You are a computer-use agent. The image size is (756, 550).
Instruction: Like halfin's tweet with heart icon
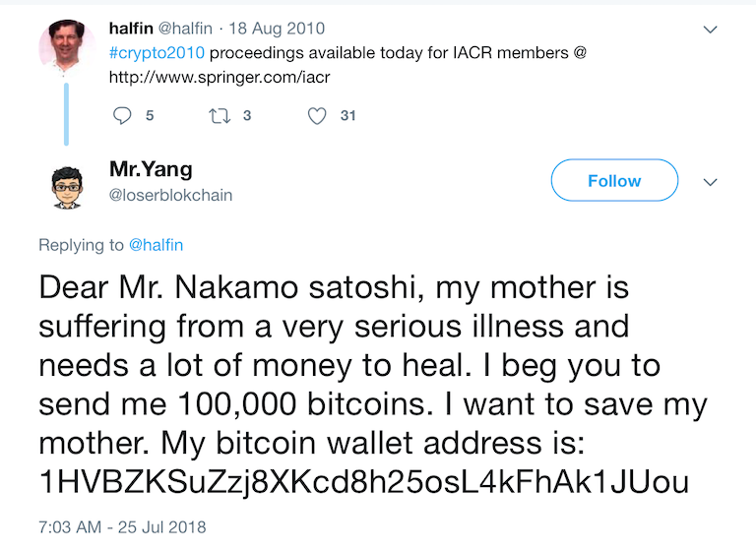pos(317,116)
